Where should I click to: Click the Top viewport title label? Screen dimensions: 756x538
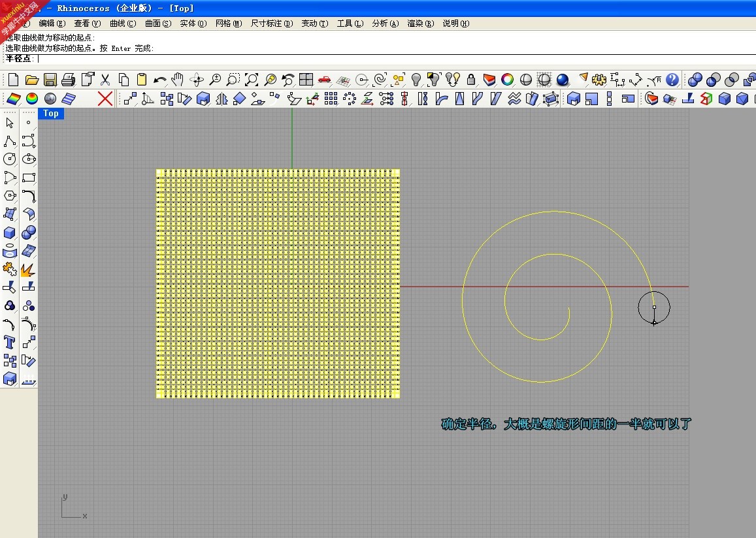(x=50, y=113)
